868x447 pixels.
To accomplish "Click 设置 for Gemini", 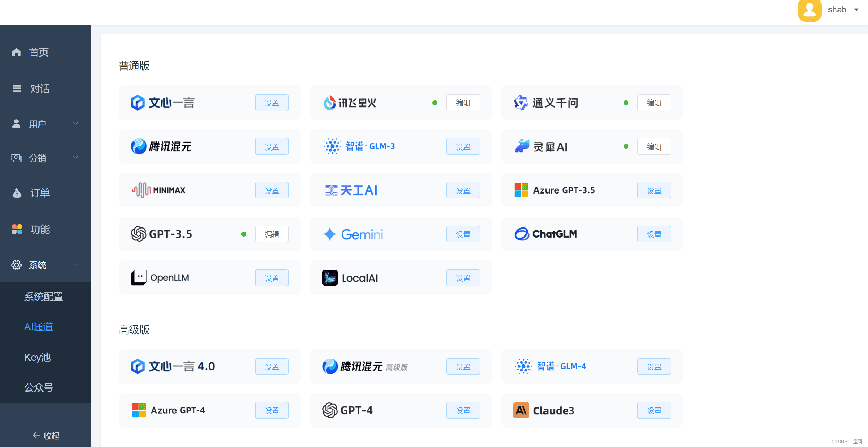I will click(463, 234).
